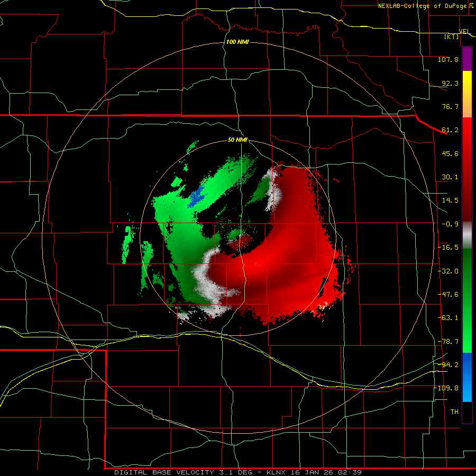Pick the red outbound segment of the color bar
476x476 pixels.
coord(467,169)
